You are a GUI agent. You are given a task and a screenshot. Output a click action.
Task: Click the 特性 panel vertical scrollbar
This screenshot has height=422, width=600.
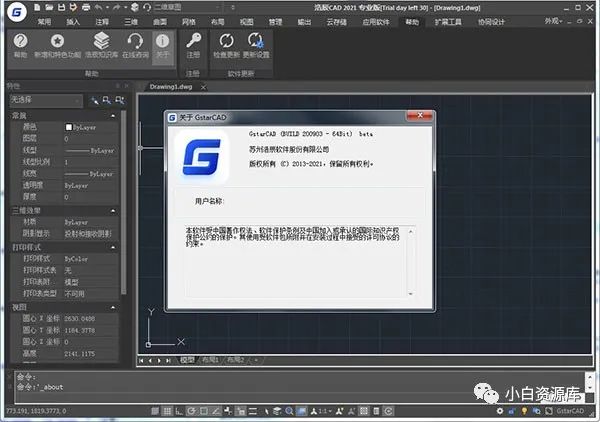click(123, 203)
